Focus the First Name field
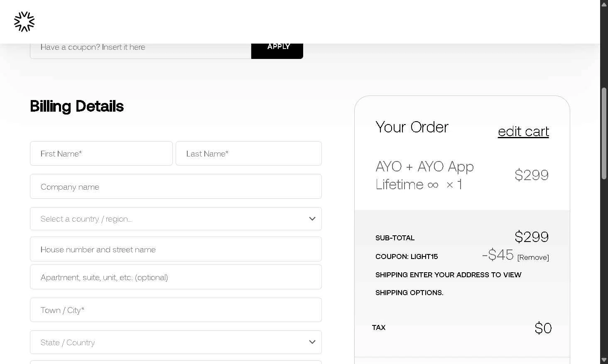Viewport: 608px width, 364px height. (101, 154)
